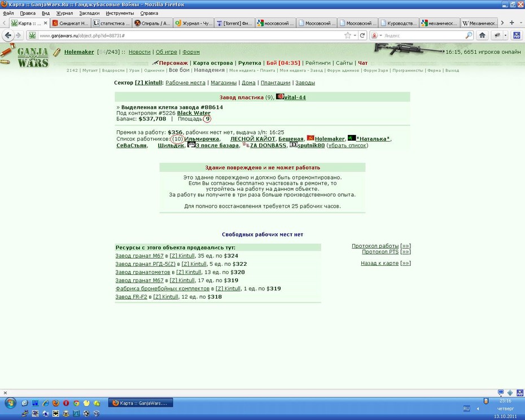Image resolution: width=525 pixels, height=420 pixels.
Task: Switch to the статистика tab
Action: [112, 23]
